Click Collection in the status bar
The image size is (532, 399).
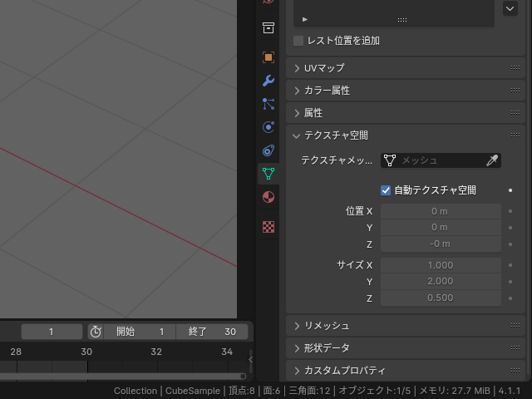click(135, 391)
